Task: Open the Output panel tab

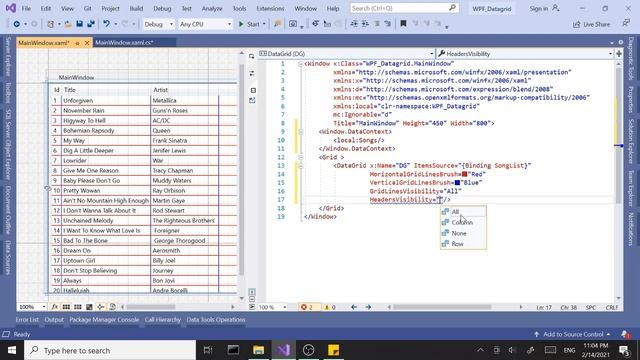Action: coord(54,320)
